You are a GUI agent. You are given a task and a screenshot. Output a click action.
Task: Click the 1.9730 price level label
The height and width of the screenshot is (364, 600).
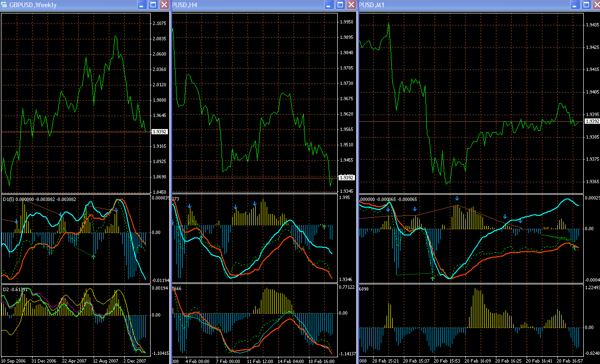(x=347, y=83)
